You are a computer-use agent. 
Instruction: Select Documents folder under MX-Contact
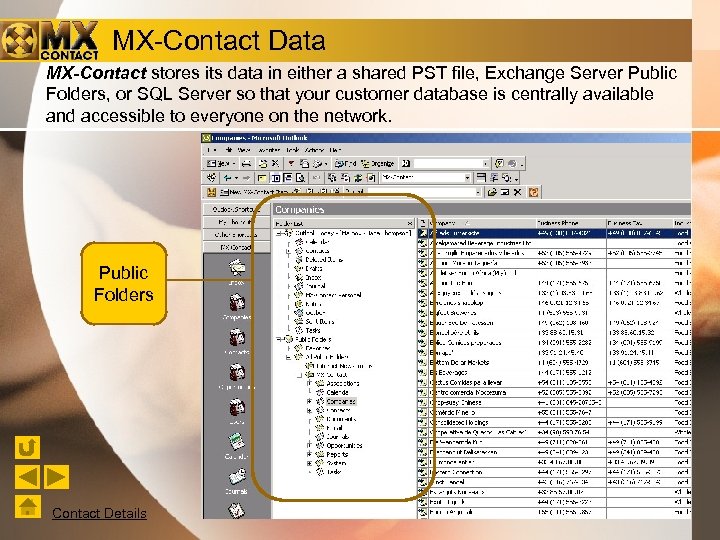coord(341,419)
